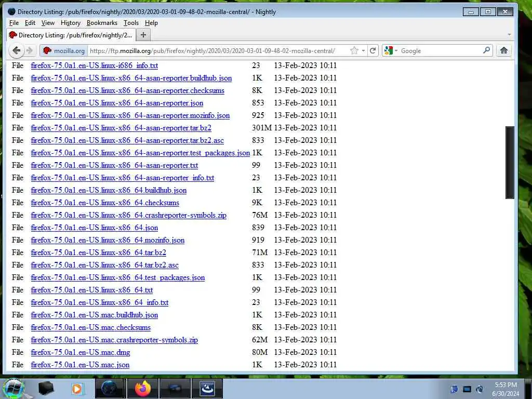The width and height of the screenshot is (532, 399).
Task: Click 80M size of mac.dmg
Action: (x=260, y=352)
